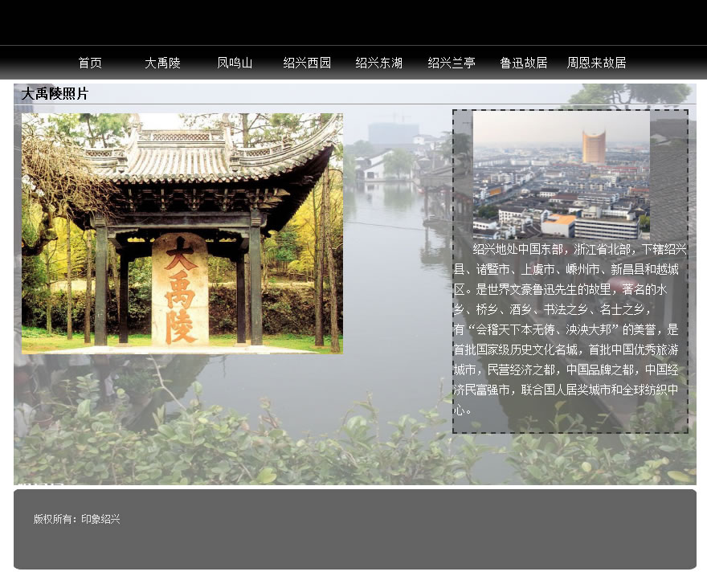This screenshot has width=707, height=588.
Task: Choose 绍兴兰亭 in the top navigation
Action: point(452,63)
